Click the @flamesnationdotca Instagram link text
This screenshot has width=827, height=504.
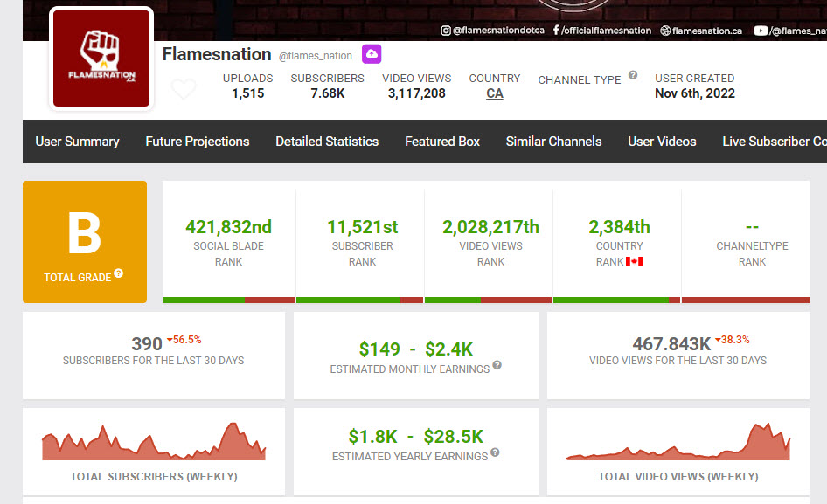(499, 30)
